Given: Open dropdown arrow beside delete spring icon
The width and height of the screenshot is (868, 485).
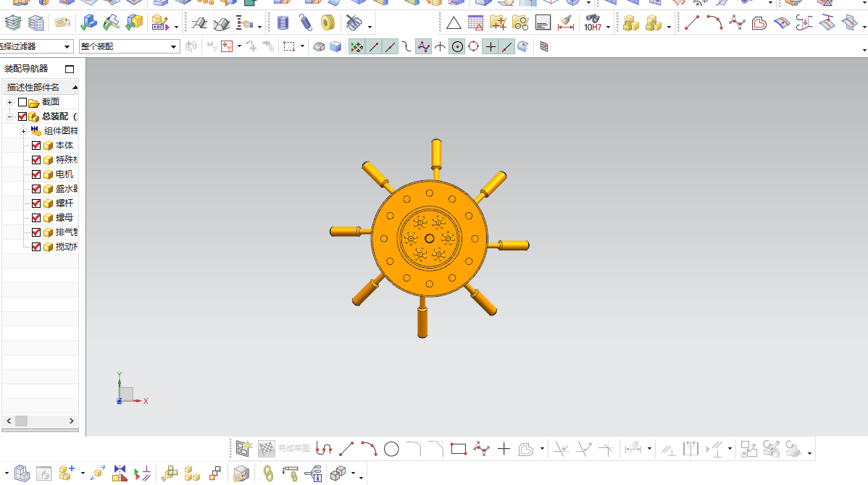Looking at the screenshot, I should 370,27.
